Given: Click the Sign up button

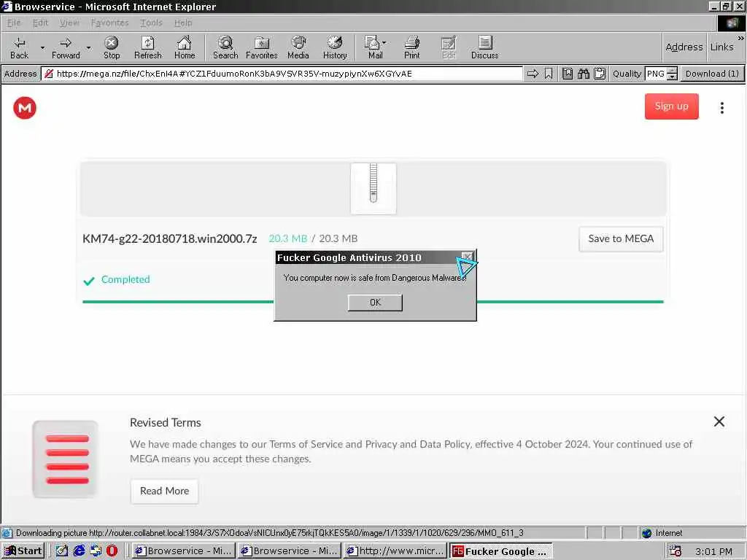Looking at the screenshot, I should click(x=671, y=106).
